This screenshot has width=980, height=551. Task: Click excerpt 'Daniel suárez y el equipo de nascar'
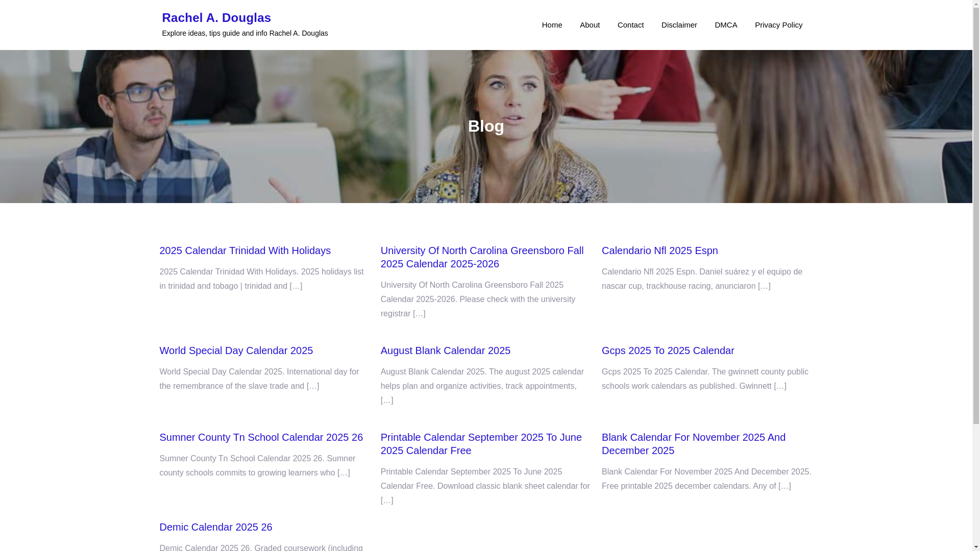pyautogui.click(x=702, y=279)
